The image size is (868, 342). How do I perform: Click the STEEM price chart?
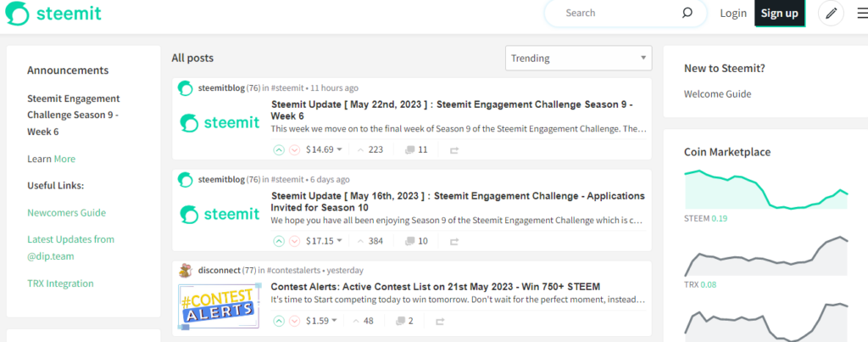tap(765, 189)
